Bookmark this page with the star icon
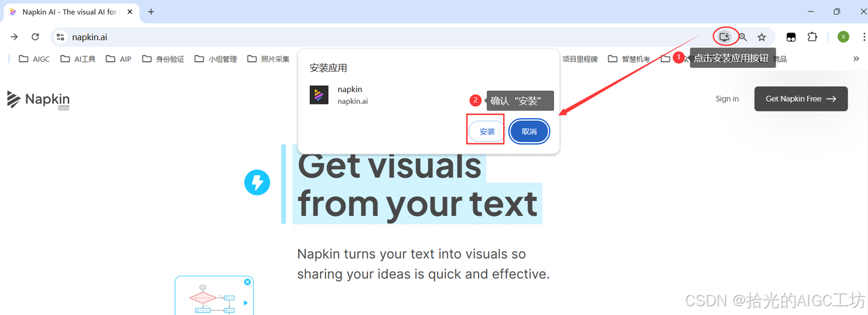868x315 pixels. [x=762, y=37]
